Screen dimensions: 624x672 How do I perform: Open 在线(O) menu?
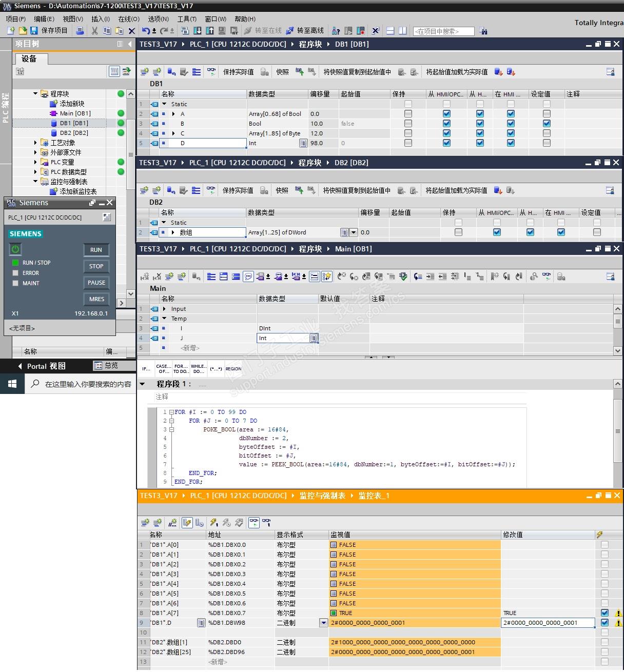coord(129,19)
